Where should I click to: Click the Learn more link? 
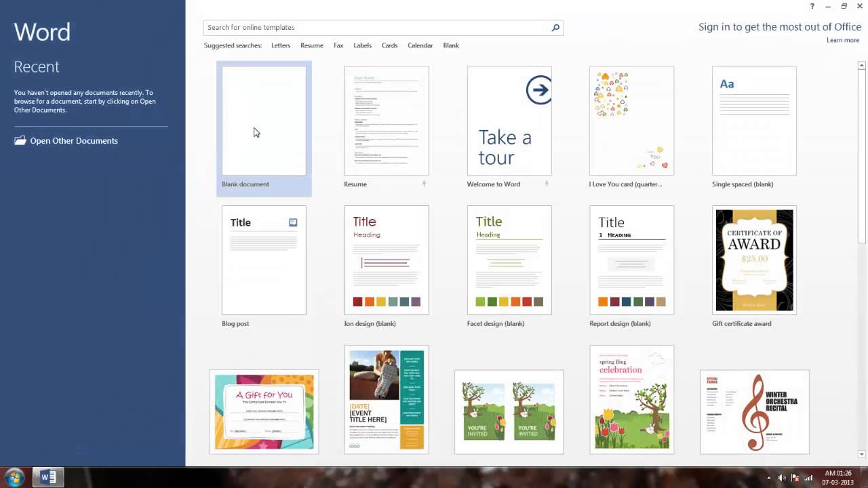point(843,40)
